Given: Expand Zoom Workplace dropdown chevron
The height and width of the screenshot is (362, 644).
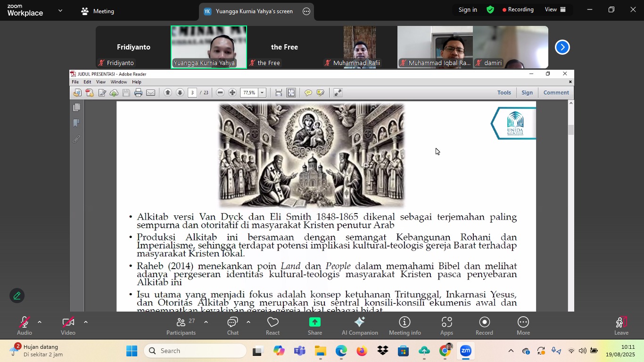Looking at the screenshot, I should [x=60, y=10].
